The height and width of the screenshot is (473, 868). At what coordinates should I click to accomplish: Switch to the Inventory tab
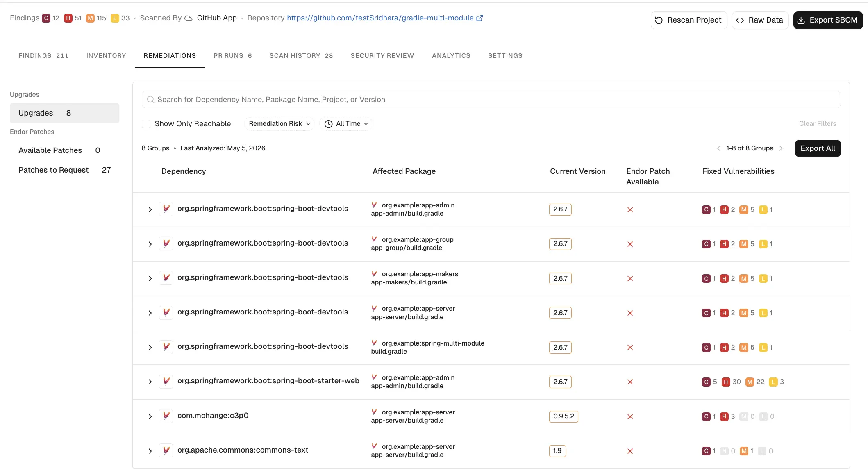tap(106, 56)
